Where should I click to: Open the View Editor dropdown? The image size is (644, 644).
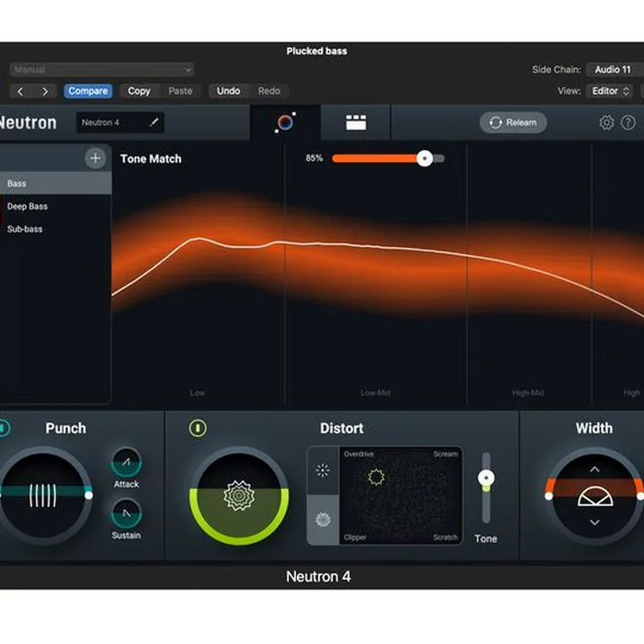(x=610, y=90)
